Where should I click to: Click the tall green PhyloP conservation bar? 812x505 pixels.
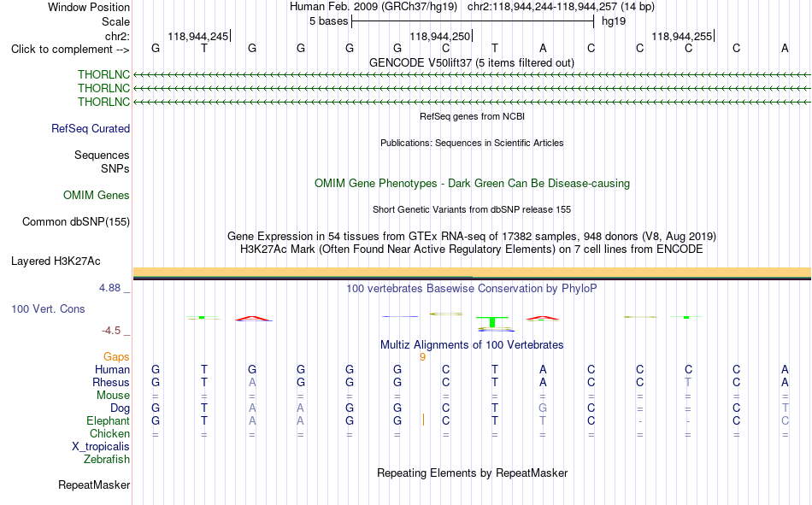click(x=492, y=321)
